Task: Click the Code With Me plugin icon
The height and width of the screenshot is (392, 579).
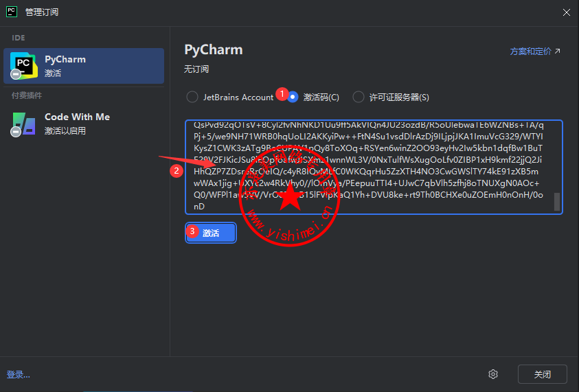Action: (23, 123)
